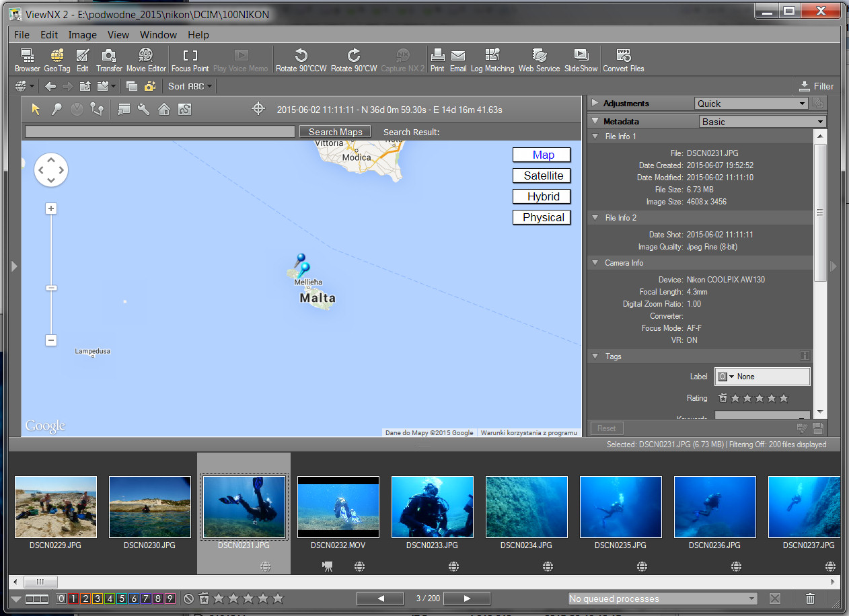Collapse the File Info 2 section

tap(595, 218)
